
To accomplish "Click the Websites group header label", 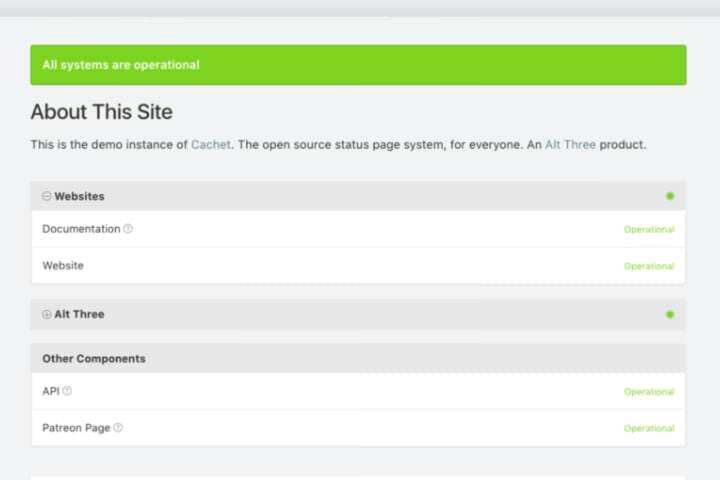I will click(x=79, y=196).
